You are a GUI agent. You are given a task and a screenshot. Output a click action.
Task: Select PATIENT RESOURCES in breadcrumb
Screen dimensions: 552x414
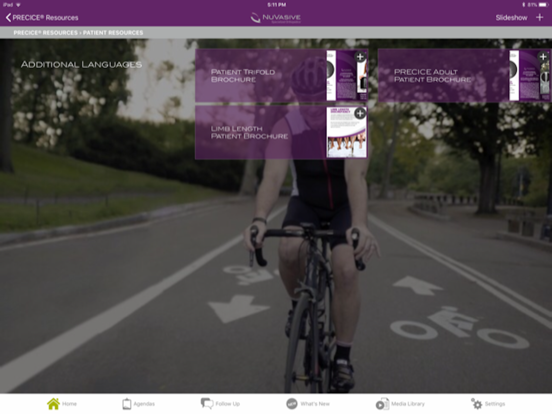pos(113,33)
